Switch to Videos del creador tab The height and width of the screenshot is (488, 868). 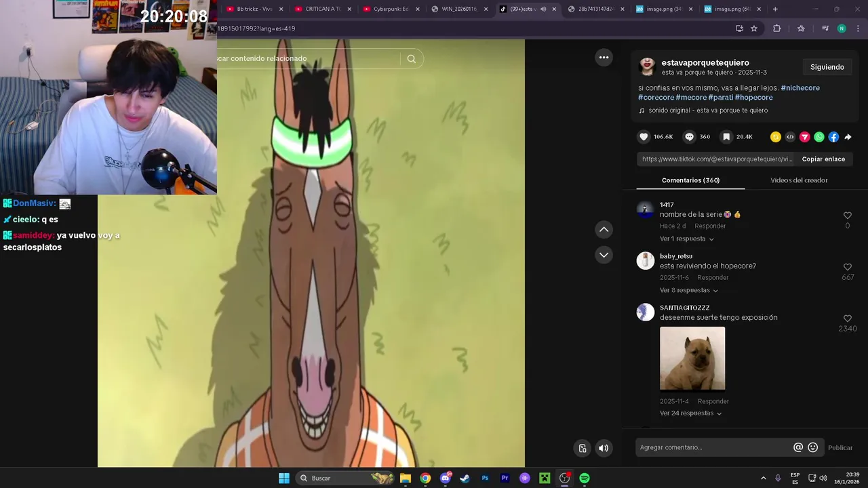pyautogui.click(x=799, y=180)
